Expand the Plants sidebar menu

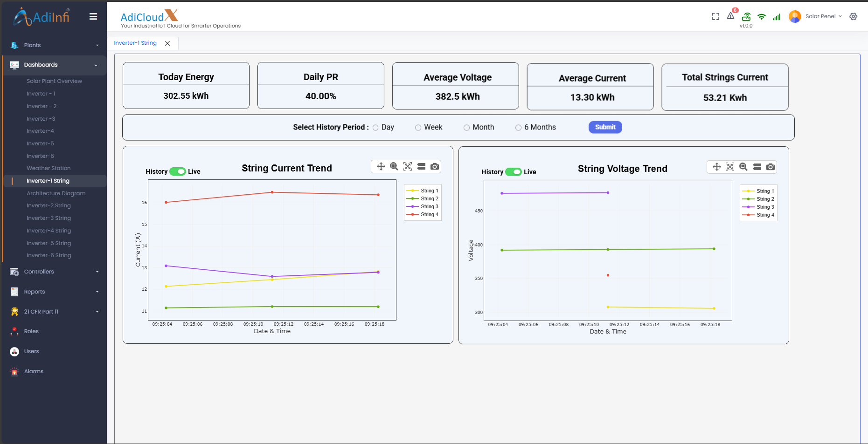click(x=53, y=45)
